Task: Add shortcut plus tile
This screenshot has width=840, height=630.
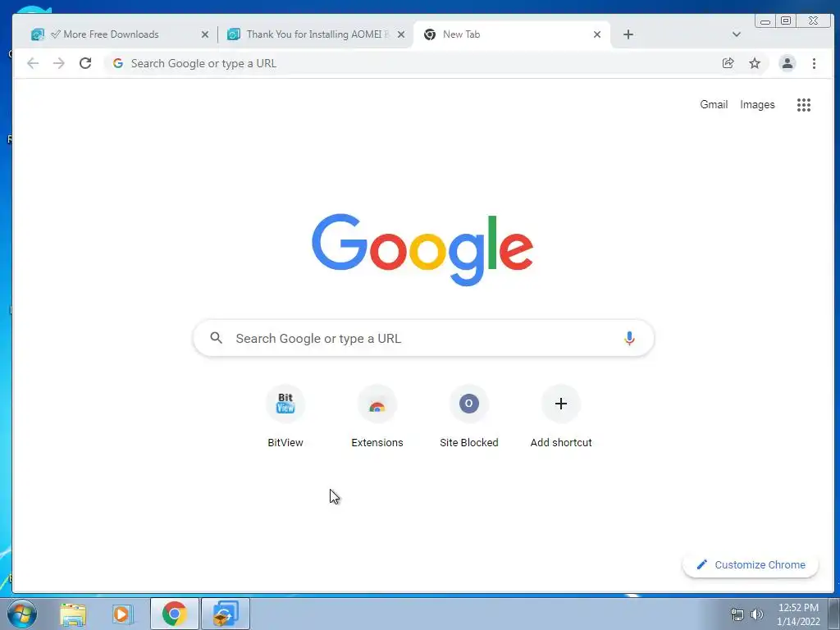Action: (561, 417)
